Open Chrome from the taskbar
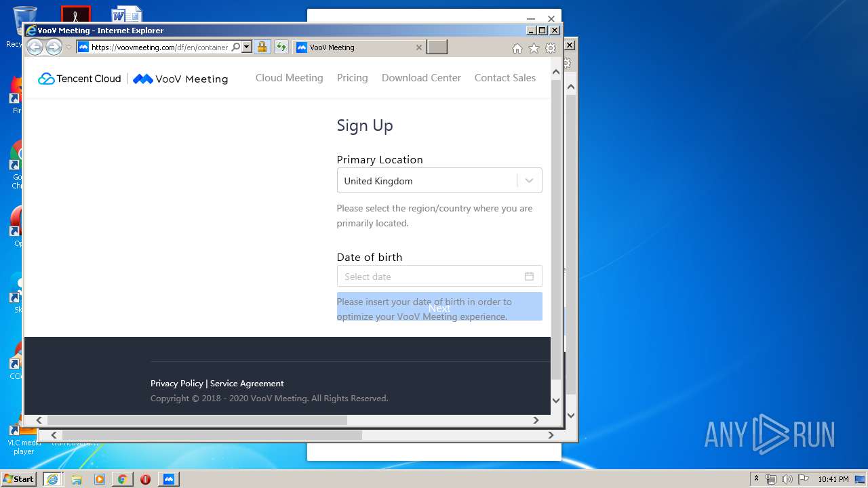The height and width of the screenshot is (488, 868). point(123,479)
